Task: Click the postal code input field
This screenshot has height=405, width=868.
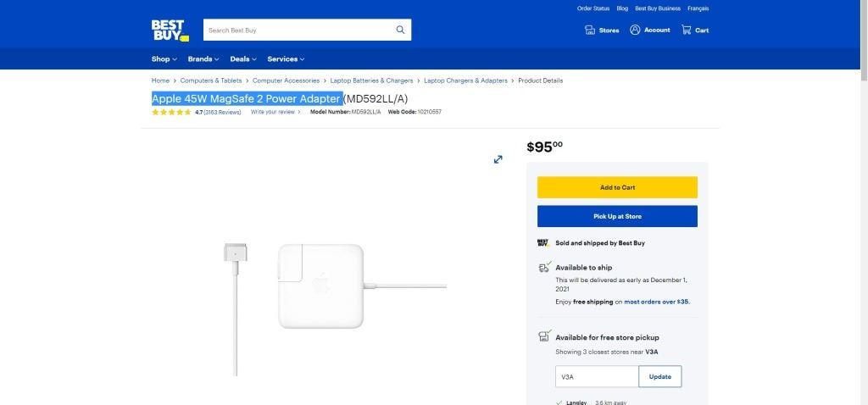Action: click(596, 377)
